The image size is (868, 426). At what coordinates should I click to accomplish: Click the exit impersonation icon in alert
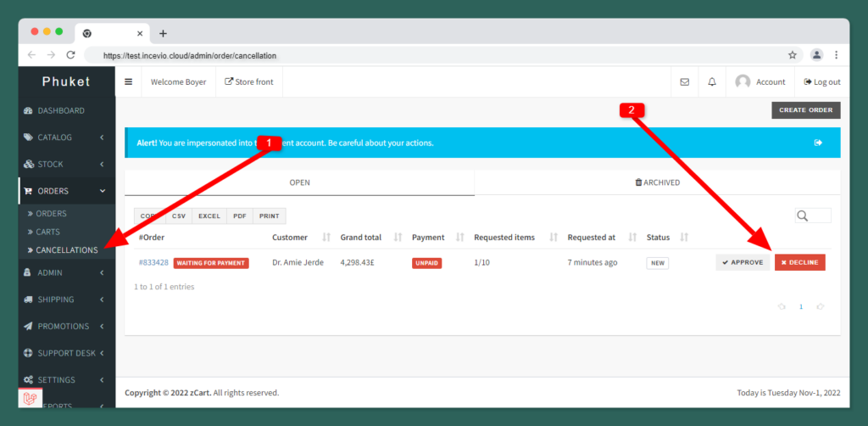tap(818, 143)
